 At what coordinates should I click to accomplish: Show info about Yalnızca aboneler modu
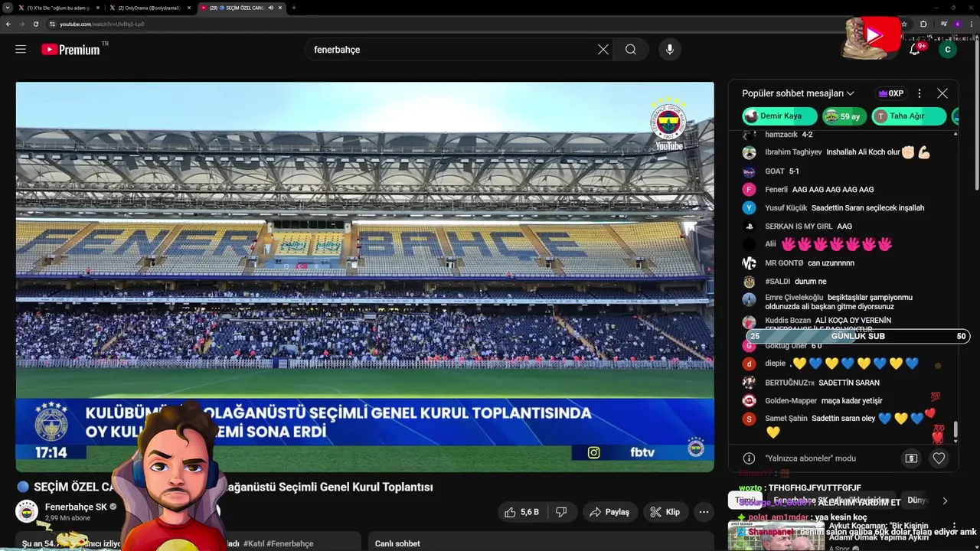[x=749, y=458]
